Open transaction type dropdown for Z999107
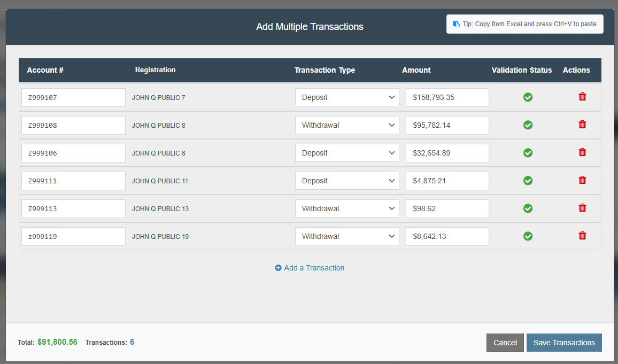The width and height of the screenshot is (618, 364). pyautogui.click(x=347, y=97)
